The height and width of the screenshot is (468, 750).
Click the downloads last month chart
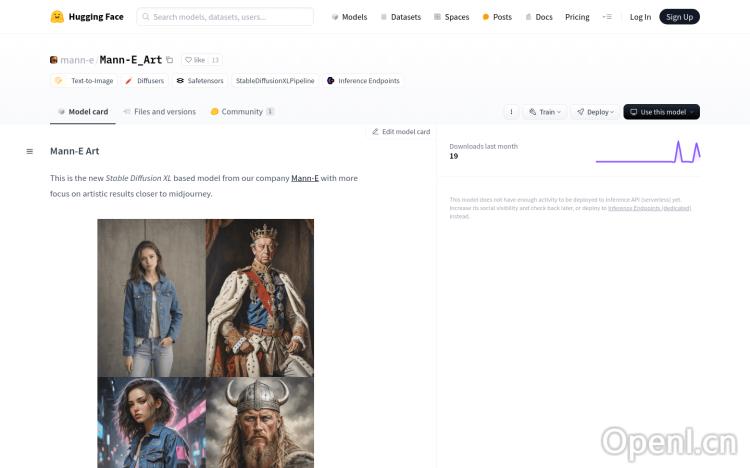(647, 152)
